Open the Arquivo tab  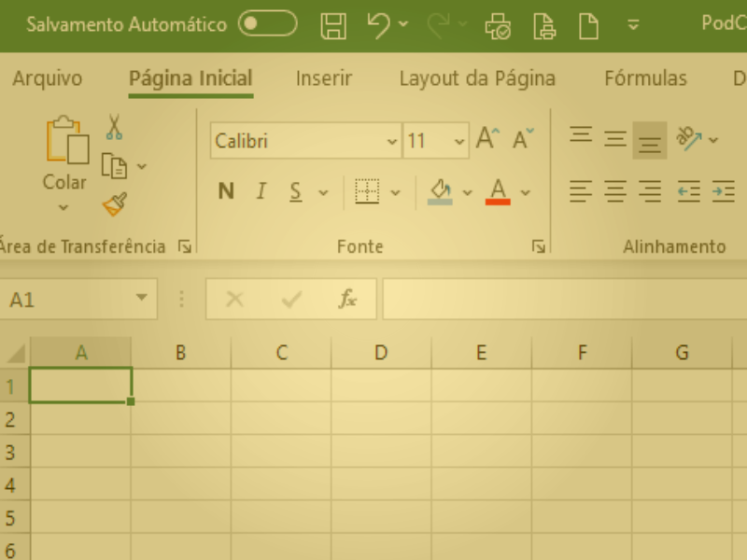coord(48,78)
